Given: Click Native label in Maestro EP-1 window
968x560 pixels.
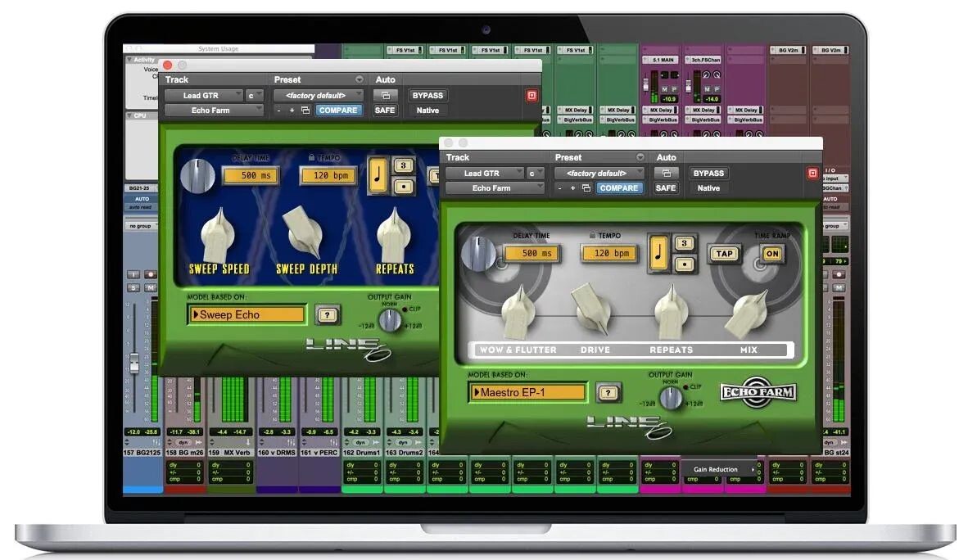Looking at the screenshot, I should click(x=708, y=188).
